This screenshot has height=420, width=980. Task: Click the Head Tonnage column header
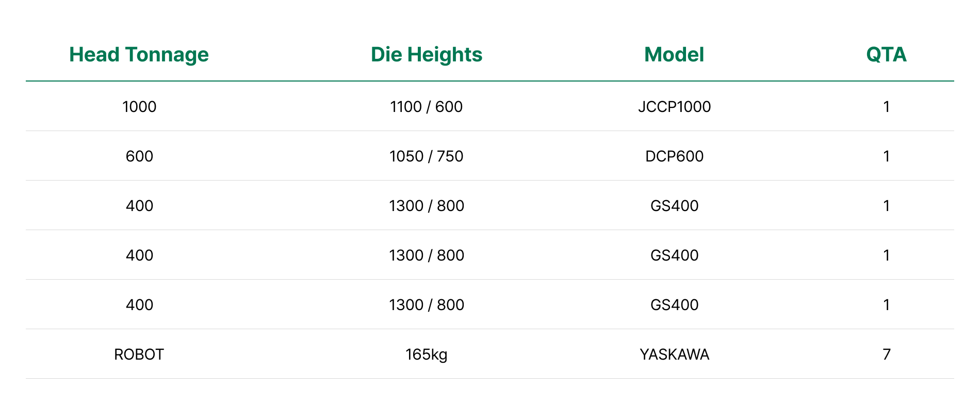(x=139, y=55)
